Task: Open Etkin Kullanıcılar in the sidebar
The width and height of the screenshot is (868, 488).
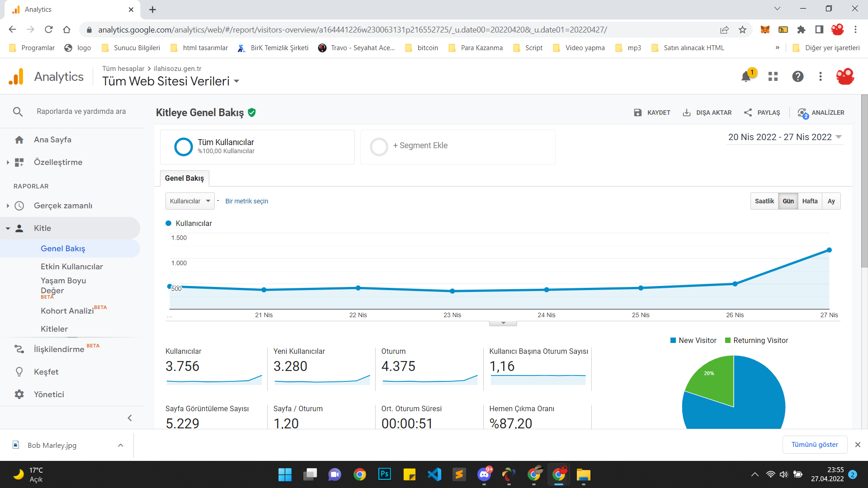Action: (x=72, y=267)
